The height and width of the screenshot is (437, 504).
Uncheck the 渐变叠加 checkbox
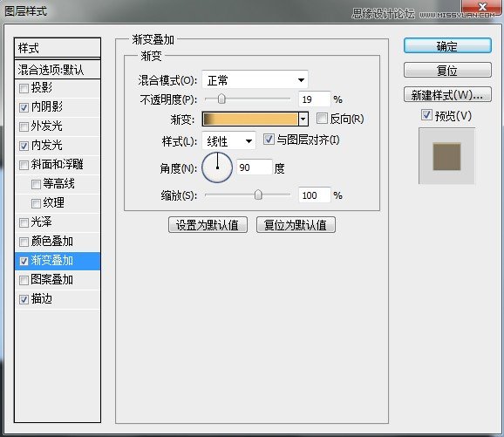click(24, 261)
